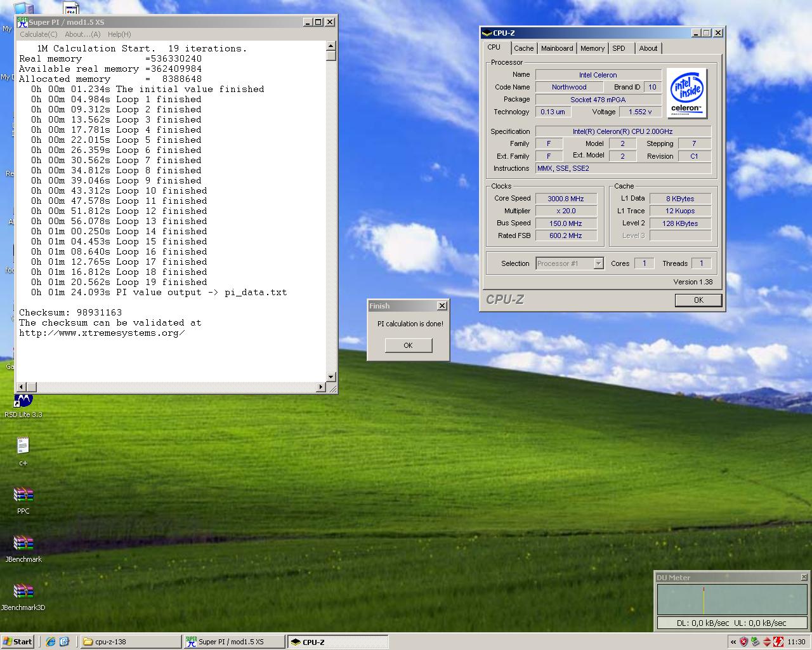Click Super PI horizontal scroll right arrow
This screenshot has height=650, width=812.
coord(320,387)
